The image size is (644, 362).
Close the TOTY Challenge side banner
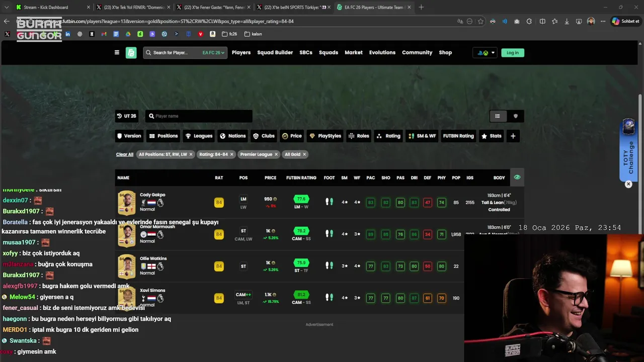(x=628, y=185)
